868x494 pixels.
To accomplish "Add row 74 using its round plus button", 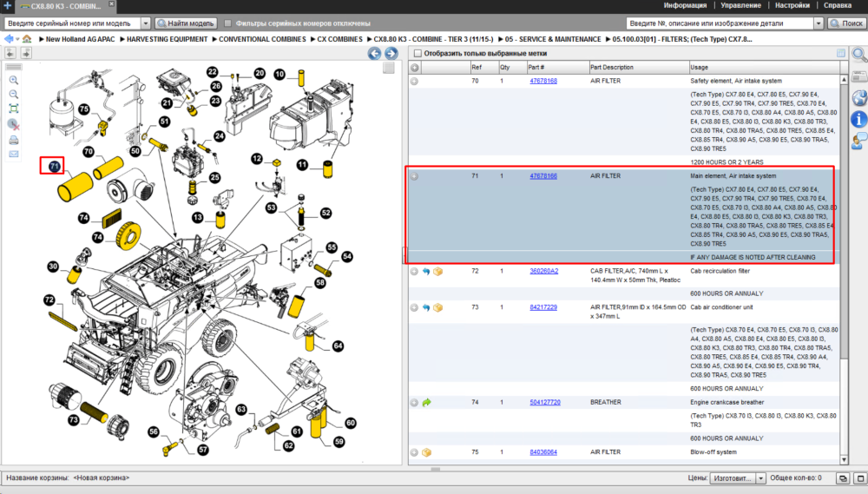I will [414, 403].
